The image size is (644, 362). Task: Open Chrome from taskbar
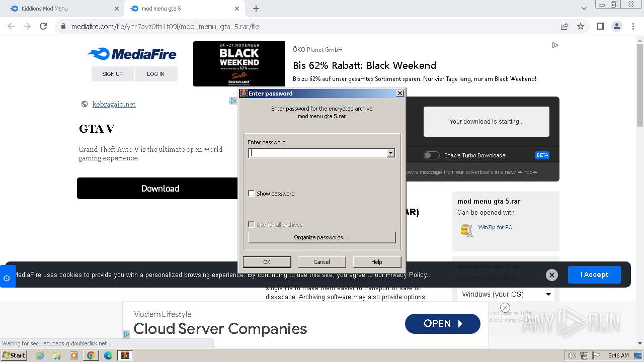(x=91, y=355)
